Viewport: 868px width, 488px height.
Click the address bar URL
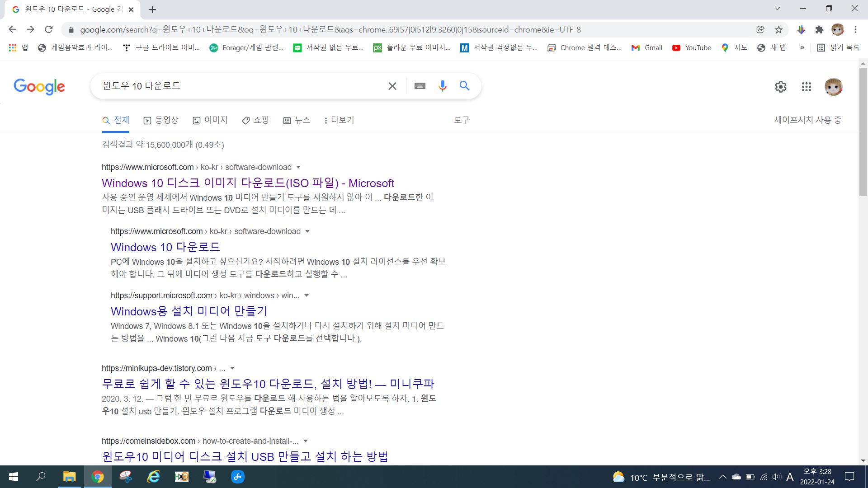coord(330,30)
